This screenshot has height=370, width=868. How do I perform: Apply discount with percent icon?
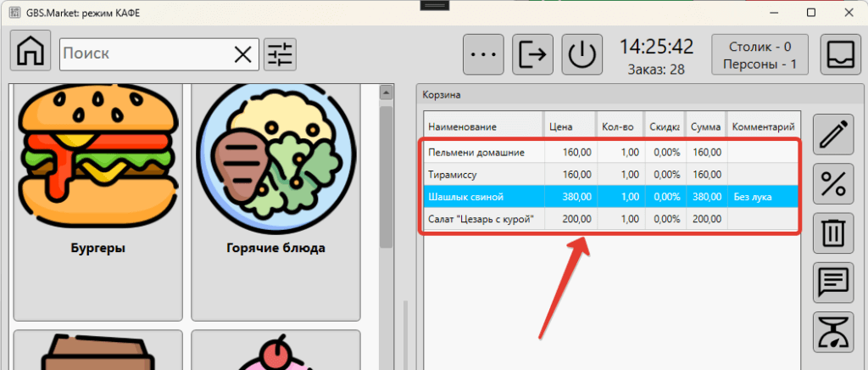[x=832, y=183]
